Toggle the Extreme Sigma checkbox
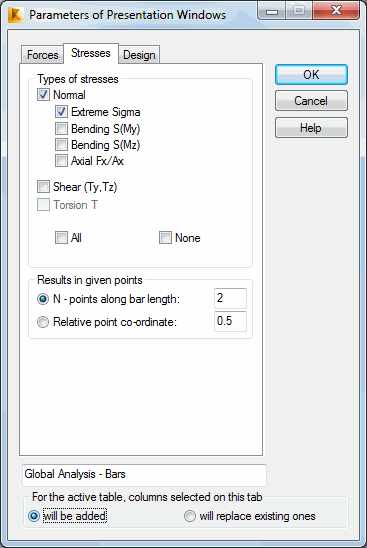 click(x=61, y=112)
